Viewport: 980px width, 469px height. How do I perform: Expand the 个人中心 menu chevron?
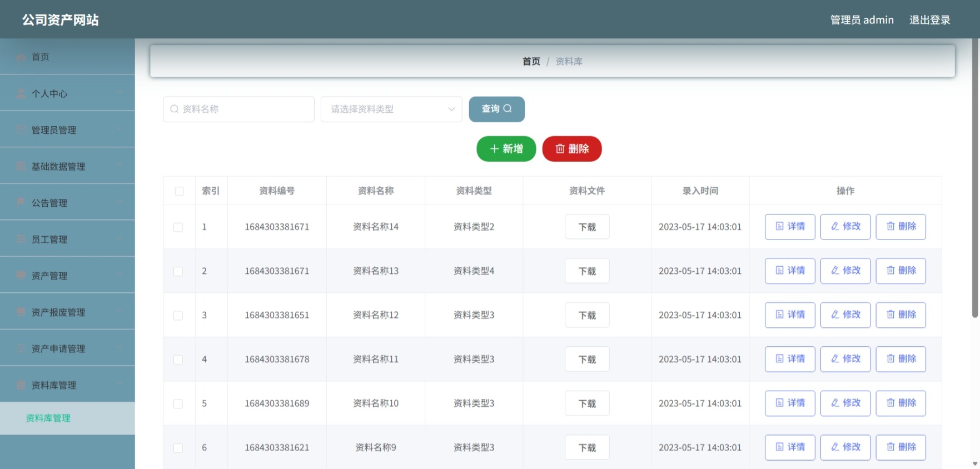click(x=120, y=92)
